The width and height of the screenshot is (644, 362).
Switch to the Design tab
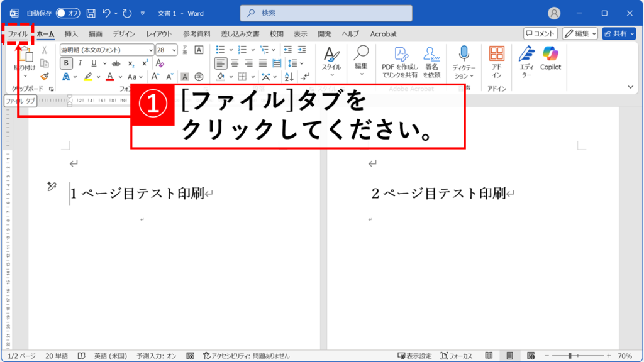click(x=124, y=34)
